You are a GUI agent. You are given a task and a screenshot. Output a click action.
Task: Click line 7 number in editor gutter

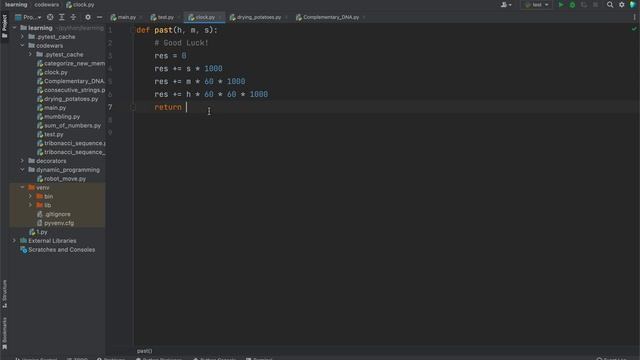(x=110, y=107)
